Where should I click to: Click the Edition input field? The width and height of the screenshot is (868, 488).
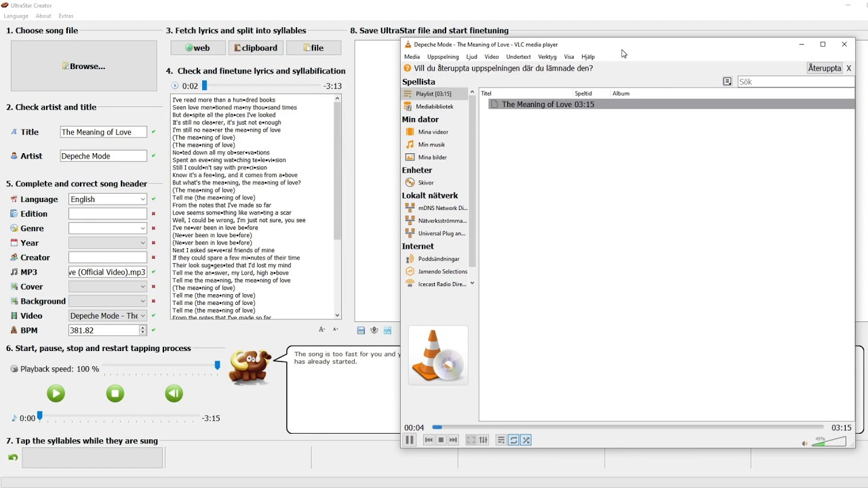tap(108, 213)
